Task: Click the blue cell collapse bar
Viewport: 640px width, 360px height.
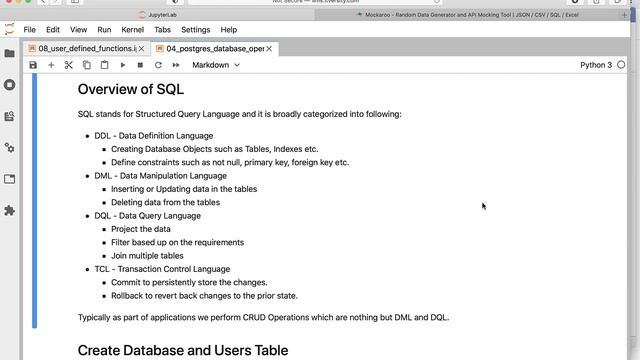Action: 34,201
